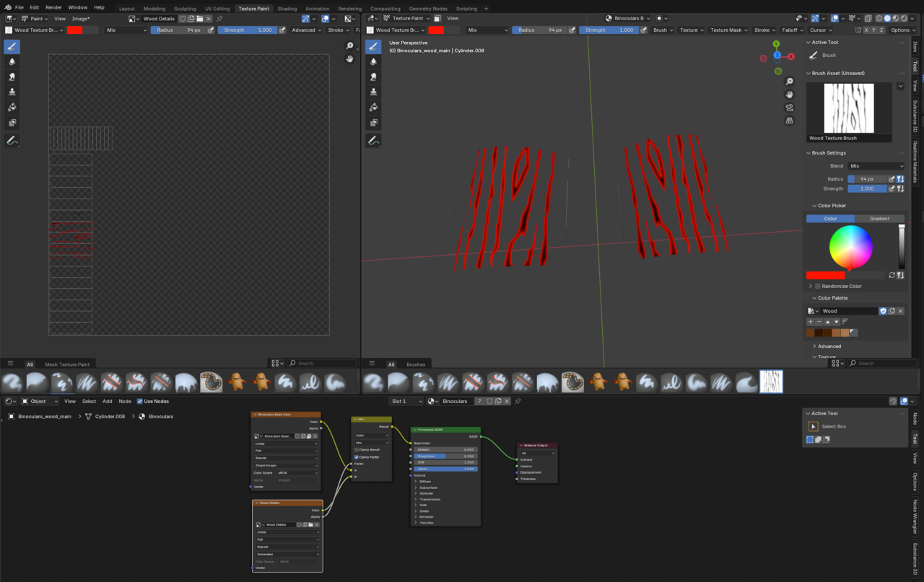Choose the Smear tool in 3D viewport

373,77
